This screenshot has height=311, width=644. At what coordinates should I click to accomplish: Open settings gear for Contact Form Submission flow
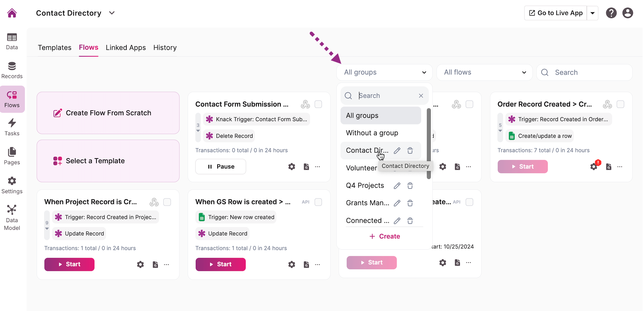292,166
